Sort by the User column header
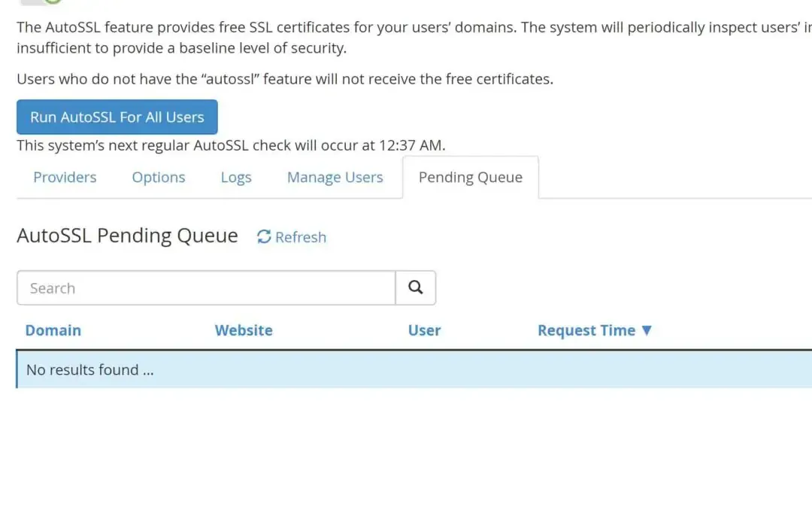 point(424,330)
